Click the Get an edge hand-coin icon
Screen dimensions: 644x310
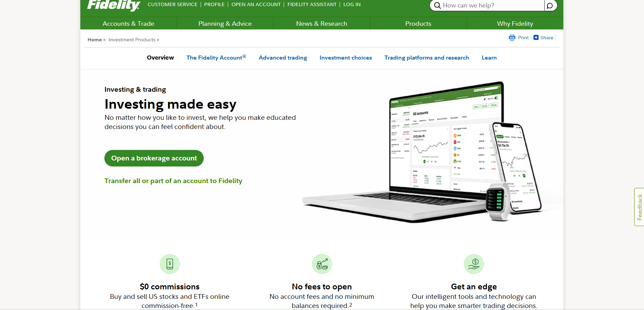pos(474,264)
